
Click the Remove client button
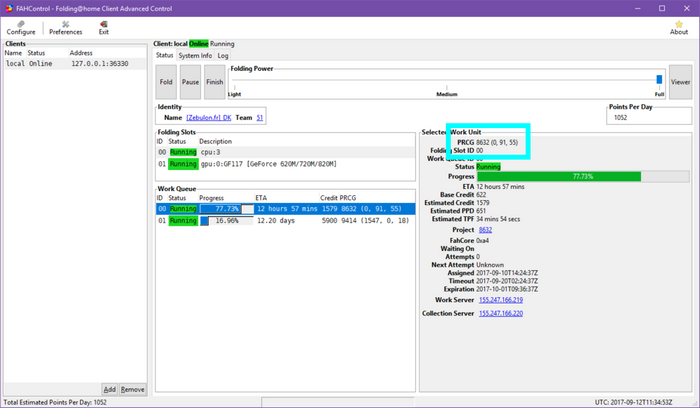click(133, 389)
